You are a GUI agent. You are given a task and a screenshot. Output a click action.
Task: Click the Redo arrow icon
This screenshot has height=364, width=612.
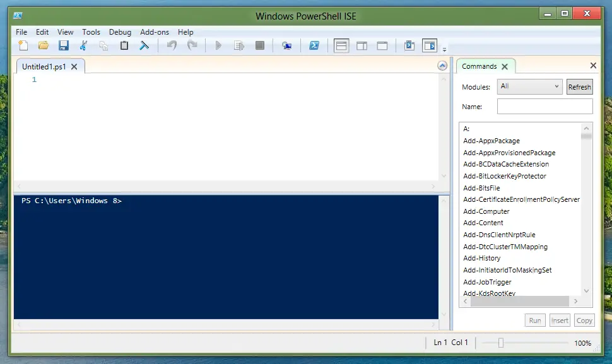coord(192,45)
